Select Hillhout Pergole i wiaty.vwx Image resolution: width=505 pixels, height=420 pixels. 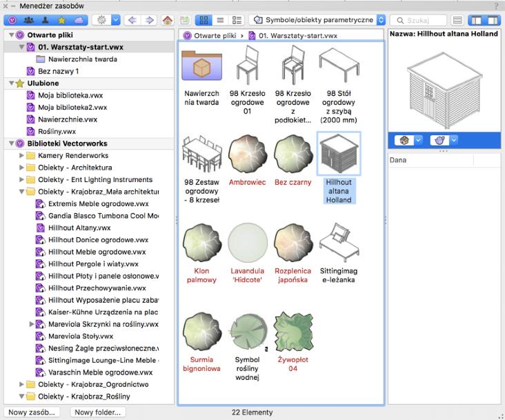[x=87, y=264]
